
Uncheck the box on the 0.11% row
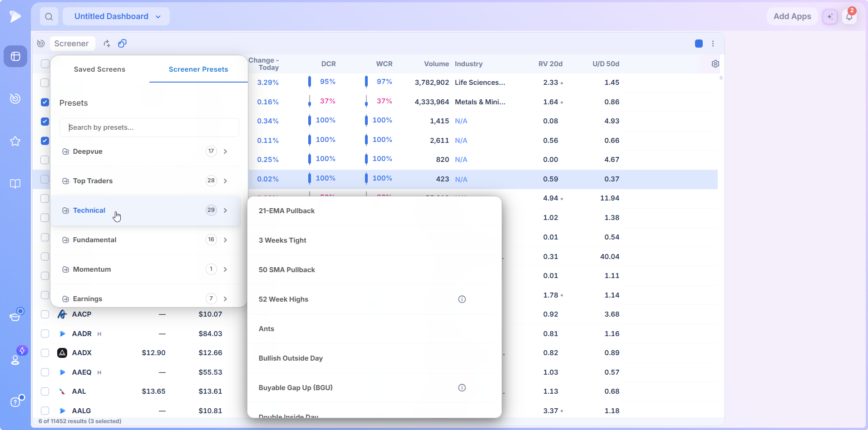[45, 141]
